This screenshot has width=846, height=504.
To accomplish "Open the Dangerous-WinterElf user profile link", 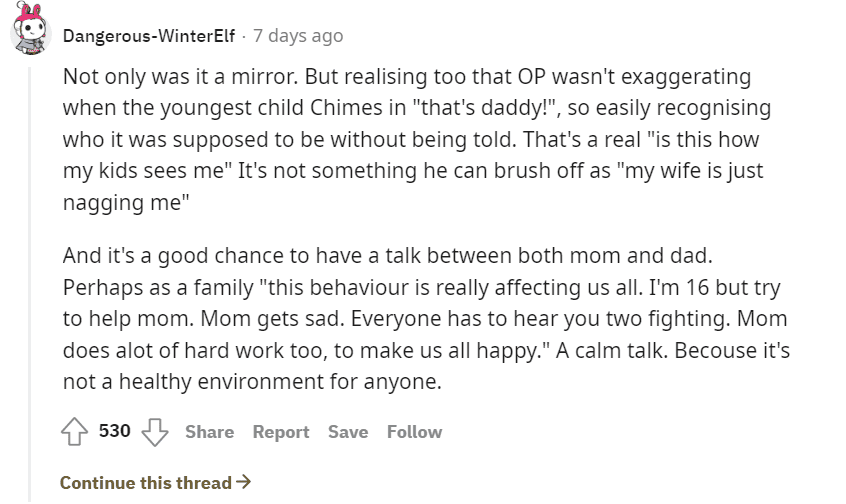I will click(148, 36).
